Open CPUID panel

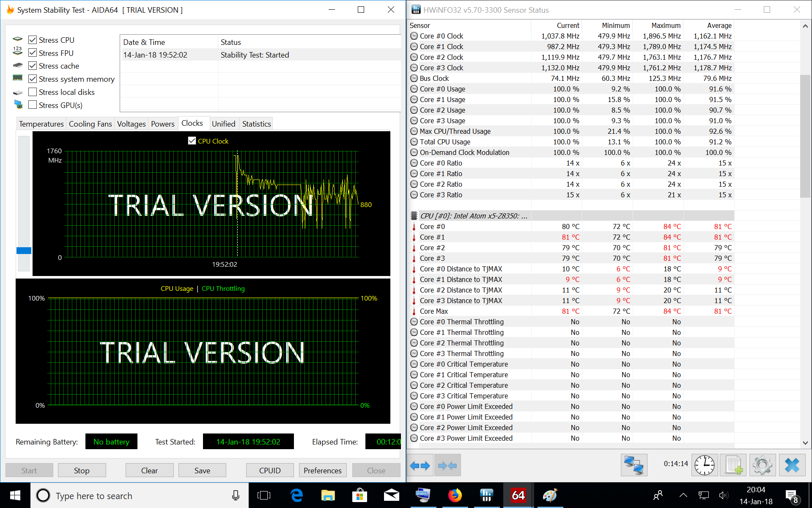[x=270, y=470]
